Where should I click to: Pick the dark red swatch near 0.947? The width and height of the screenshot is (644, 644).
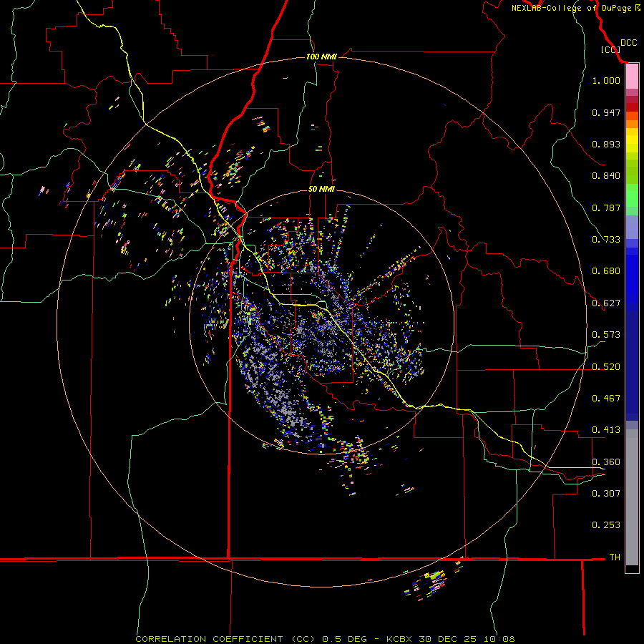click(x=632, y=107)
